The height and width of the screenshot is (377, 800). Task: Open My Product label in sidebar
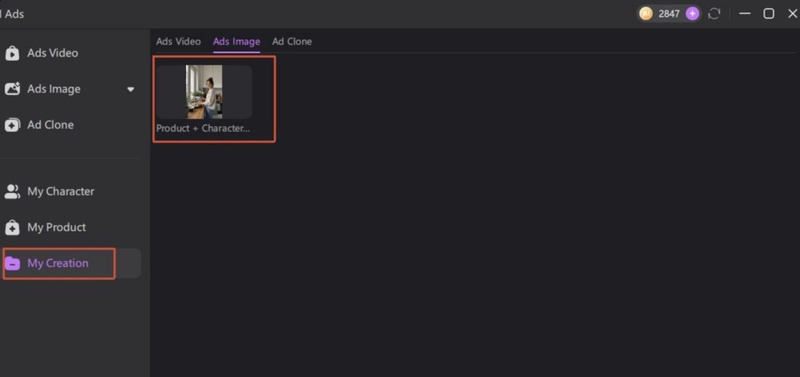pos(57,227)
